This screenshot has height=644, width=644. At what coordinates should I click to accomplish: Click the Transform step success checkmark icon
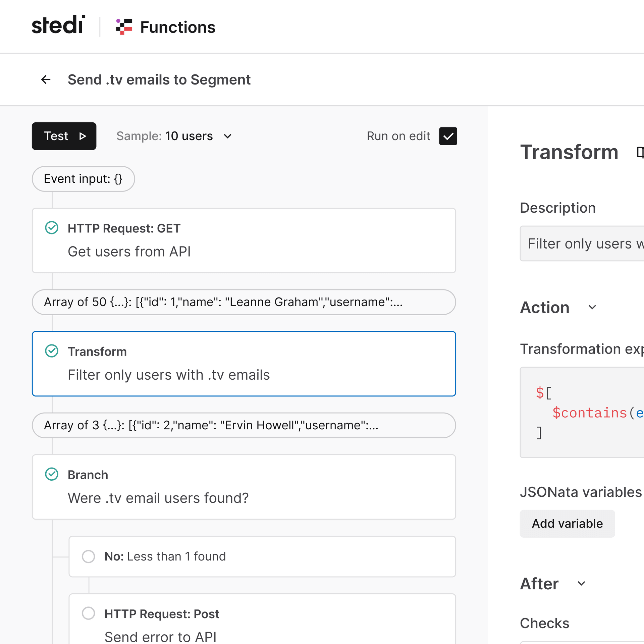[52, 351]
